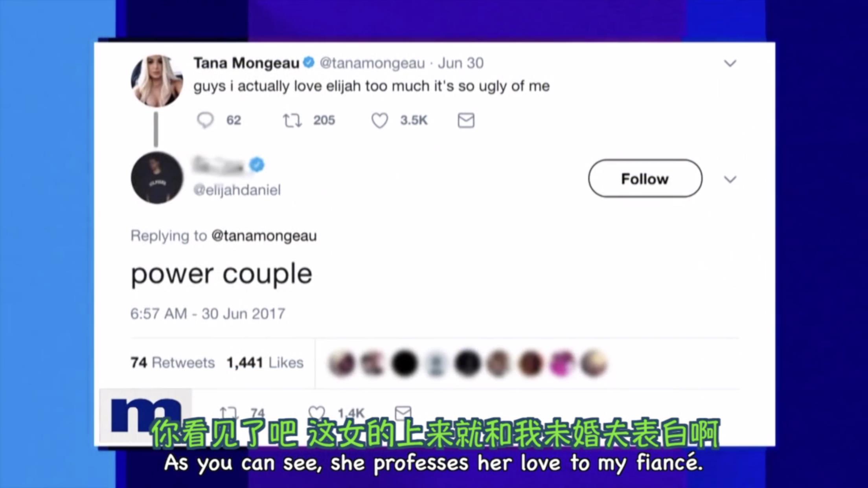The image size is (868, 488).
Task: Click the bottom retweet icon beside 74
Action: (x=228, y=413)
